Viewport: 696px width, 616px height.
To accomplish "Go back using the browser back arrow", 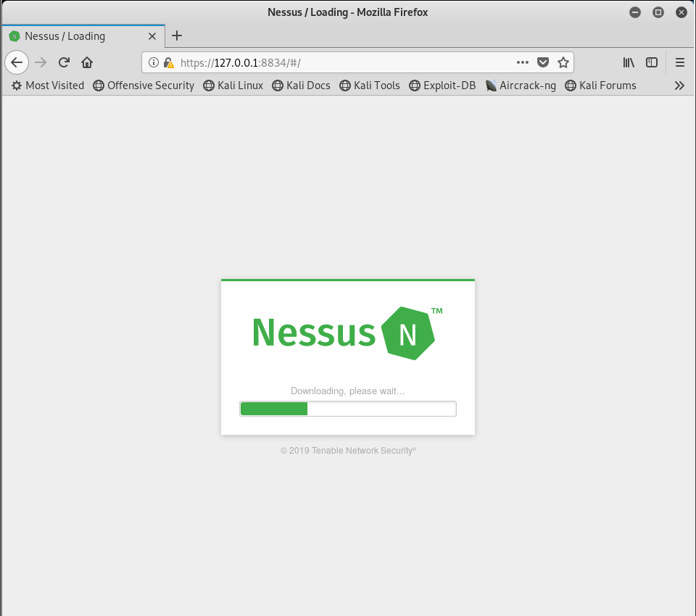I will 17,62.
